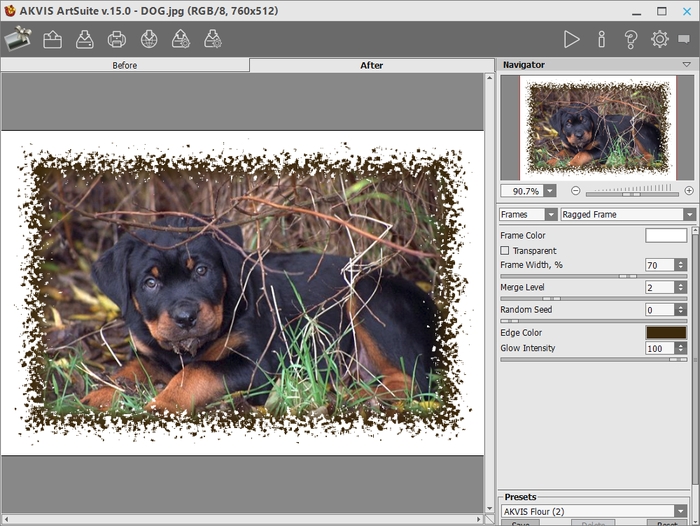Open Help via the question mark icon
Image resolution: width=700 pixels, height=526 pixels.
point(631,40)
